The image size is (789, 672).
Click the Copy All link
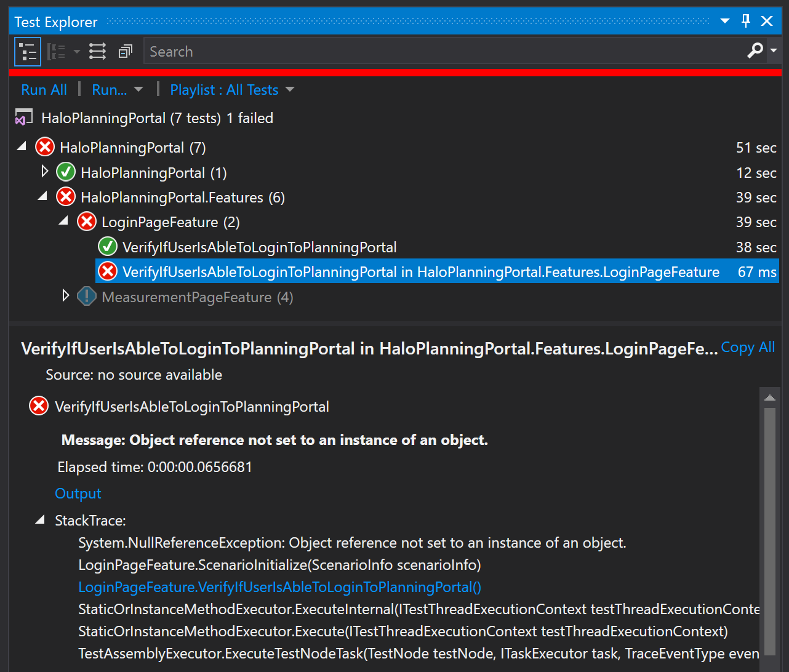click(x=747, y=347)
